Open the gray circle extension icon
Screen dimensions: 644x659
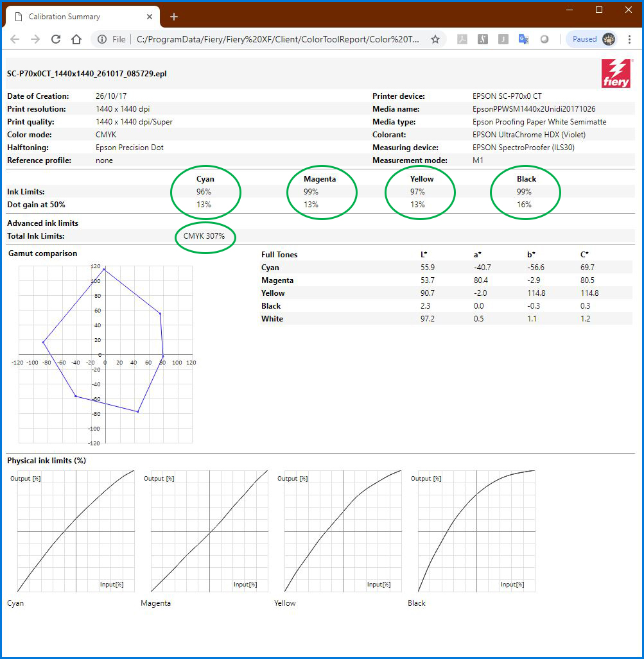(544, 39)
